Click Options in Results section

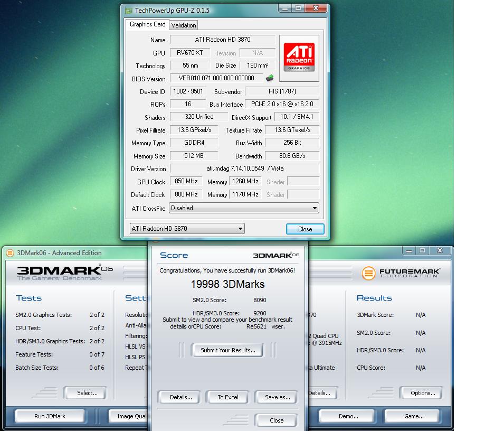[422, 393]
